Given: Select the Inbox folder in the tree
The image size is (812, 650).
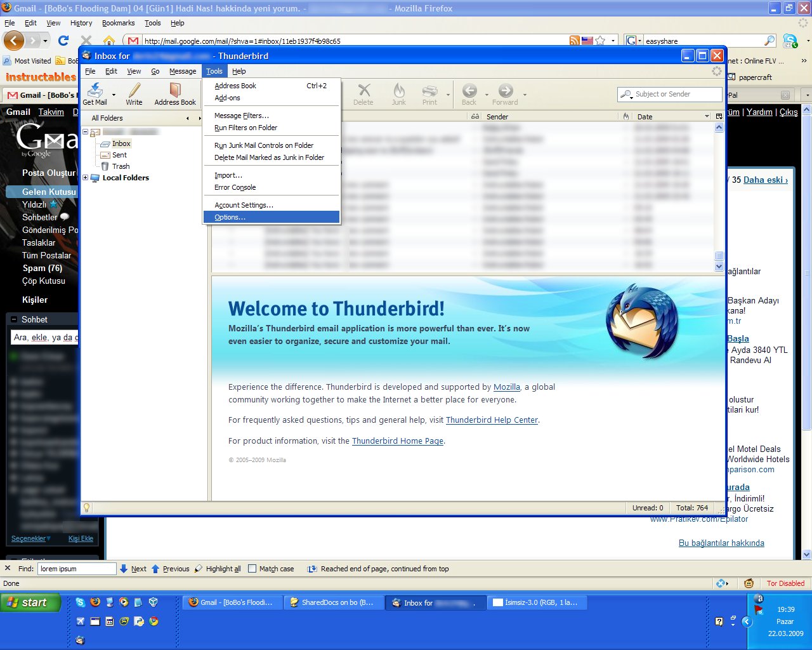Looking at the screenshot, I should tap(121, 143).
